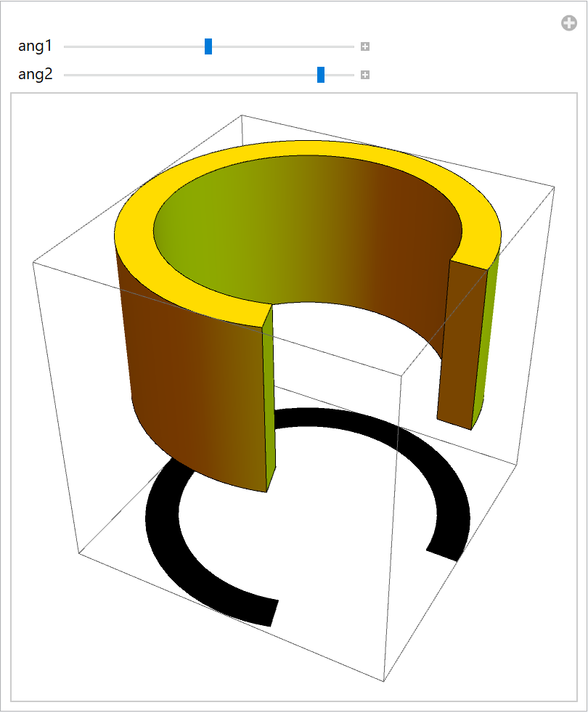
Task: Click the ang2 label text
Action: (x=36, y=75)
